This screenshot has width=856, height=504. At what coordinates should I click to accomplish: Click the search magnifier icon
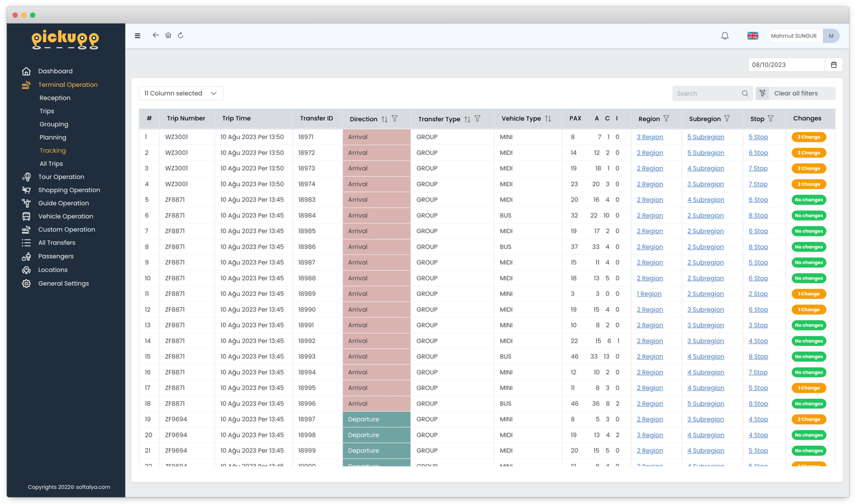pyautogui.click(x=745, y=93)
